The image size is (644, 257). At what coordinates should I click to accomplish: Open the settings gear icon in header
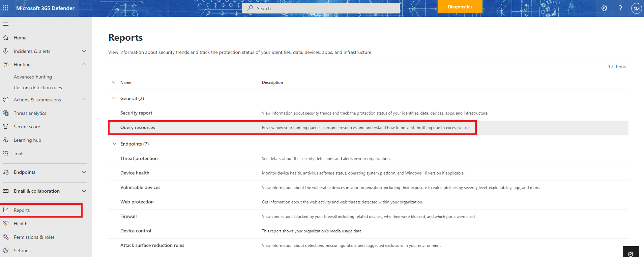(604, 8)
